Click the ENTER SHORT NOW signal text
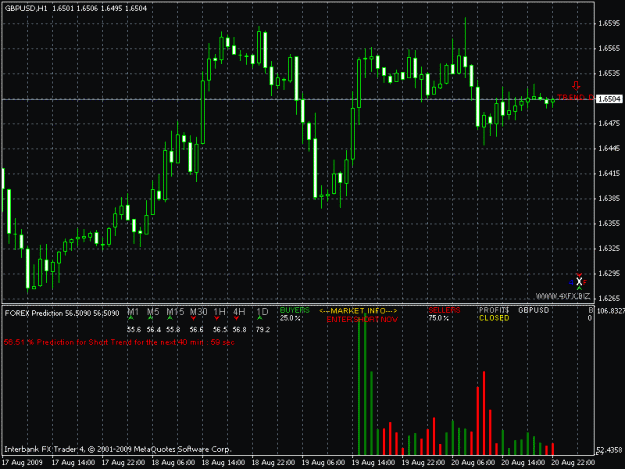Viewport: 625px width, 469px height. (362, 320)
